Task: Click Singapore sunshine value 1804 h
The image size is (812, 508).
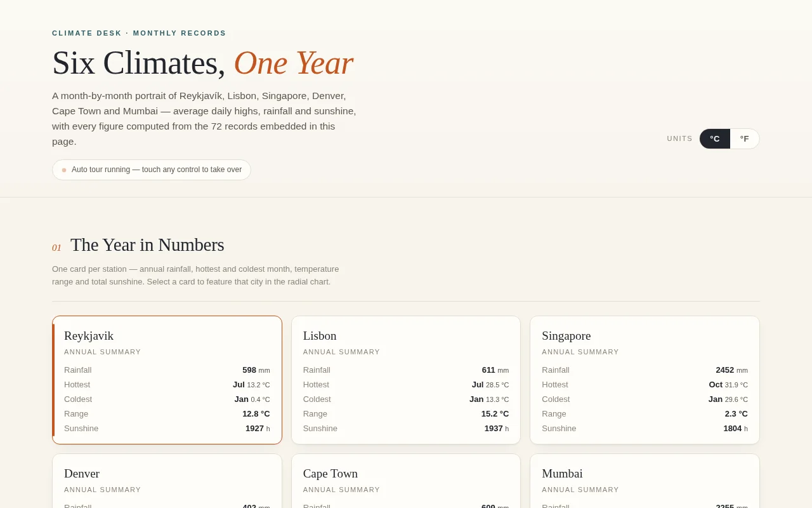Action: pyautogui.click(x=736, y=429)
